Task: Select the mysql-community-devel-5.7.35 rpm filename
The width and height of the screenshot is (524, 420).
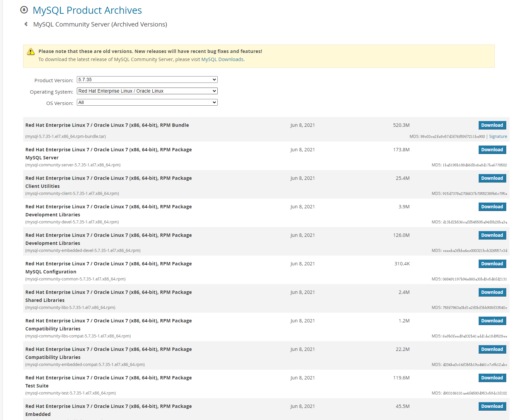Action: [x=72, y=222]
